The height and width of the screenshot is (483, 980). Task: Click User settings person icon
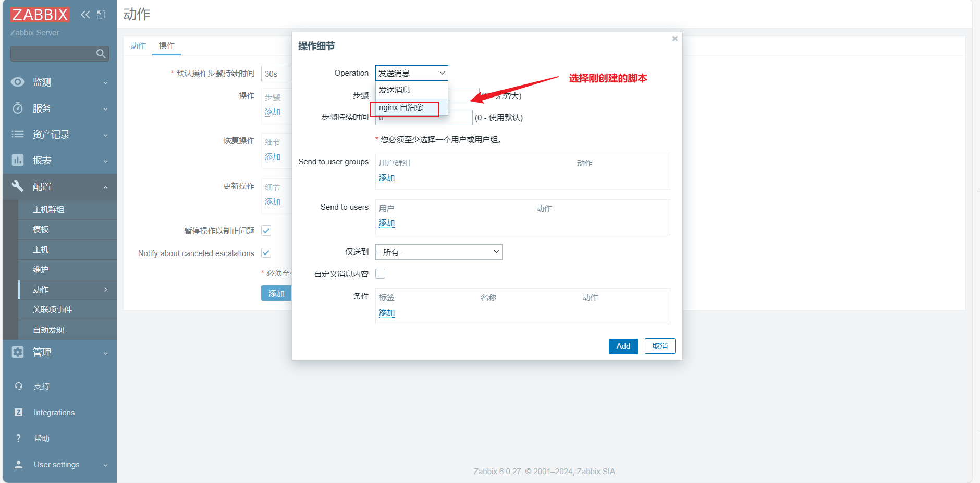[19, 465]
